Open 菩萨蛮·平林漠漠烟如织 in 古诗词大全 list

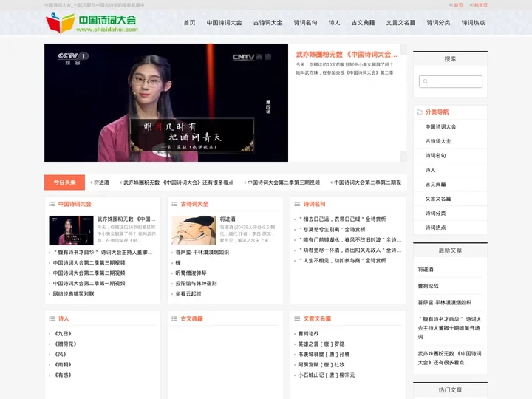point(202,253)
